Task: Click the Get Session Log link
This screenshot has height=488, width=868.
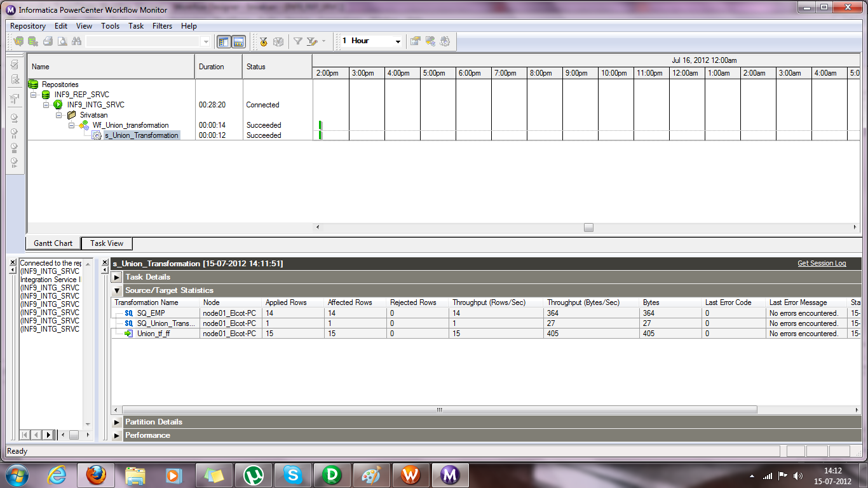Action: 822,262
